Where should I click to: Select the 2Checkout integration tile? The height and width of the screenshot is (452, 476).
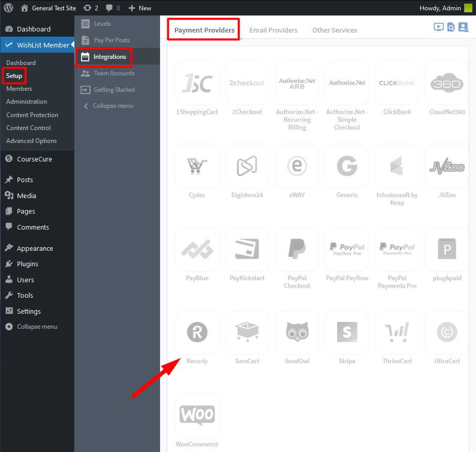tap(247, 83)
